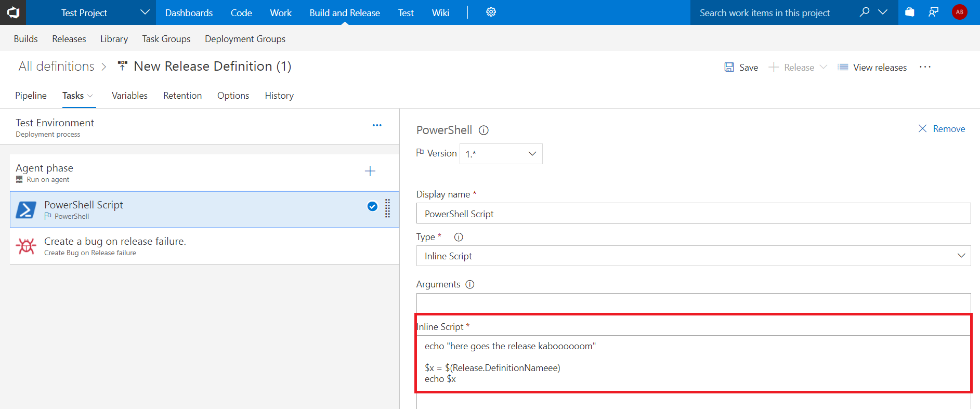Click the Create bug task icon
The image size is (980, 409).
pos(26,246)
